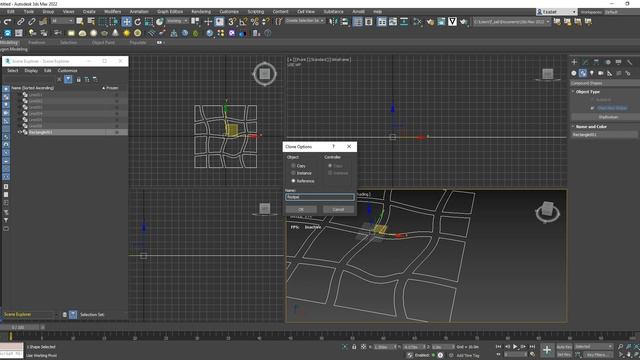Click the Play Animation button
This screenshot has height=360, width=640.
tap(515, 347)
